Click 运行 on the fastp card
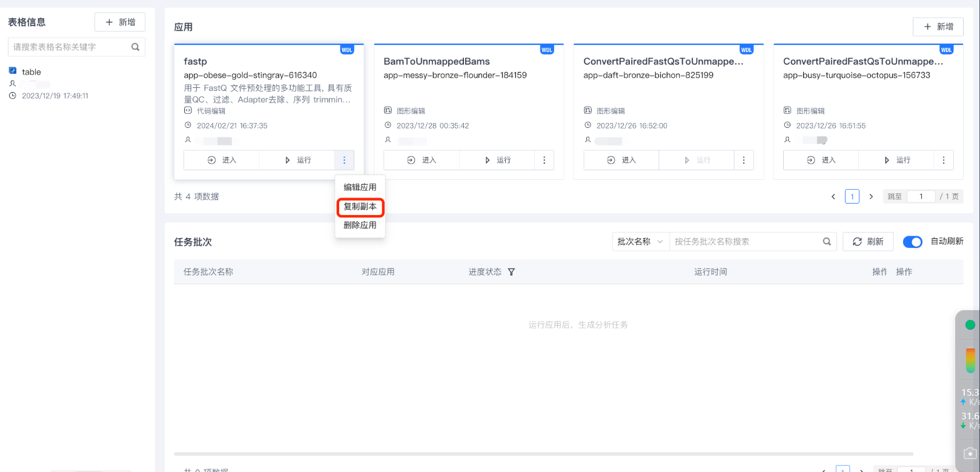Screen dimensions: 980x472 point(297,160)
